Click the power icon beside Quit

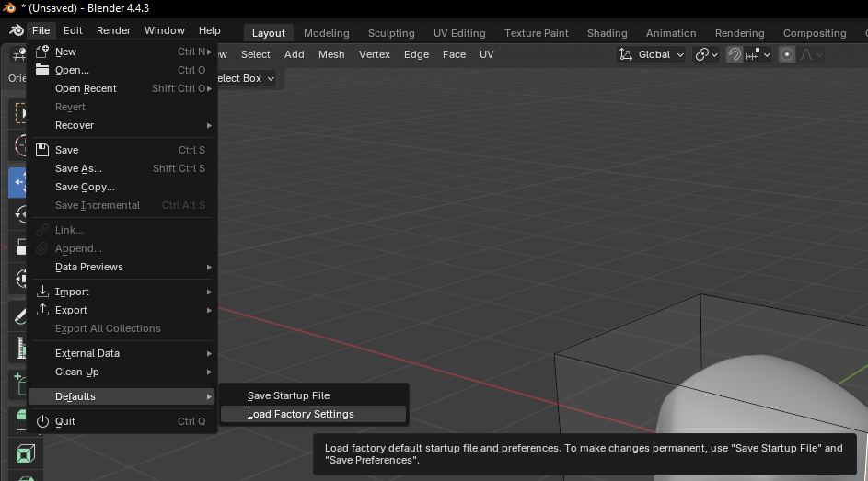pyautogui.click(x=42, y=421)
